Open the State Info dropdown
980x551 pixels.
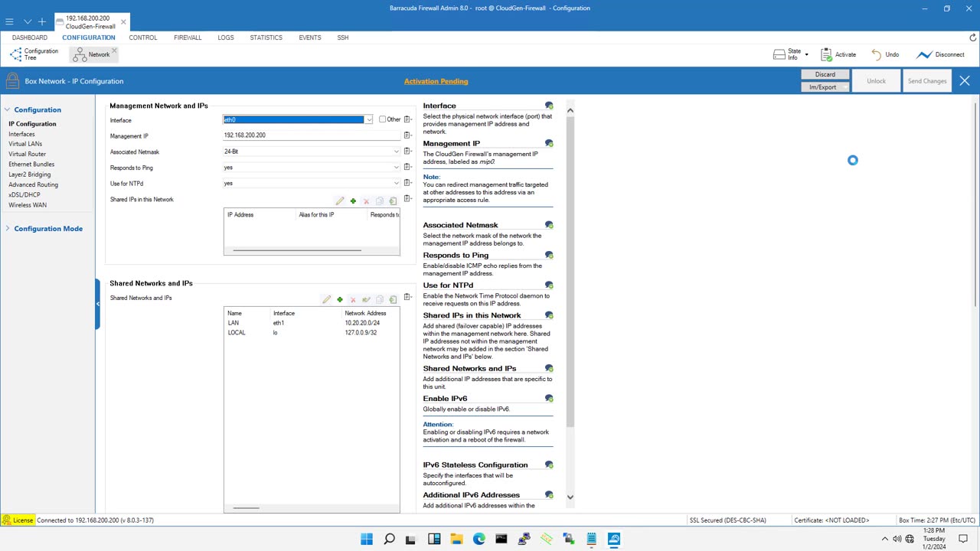click(791, 54)
